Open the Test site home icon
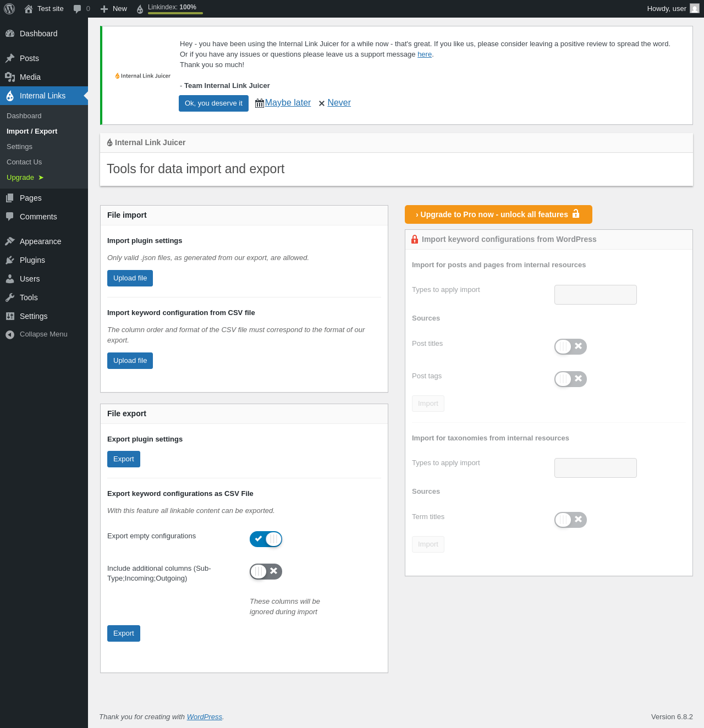The height and width of the screenshot is (728, 704). click(29, 9)
